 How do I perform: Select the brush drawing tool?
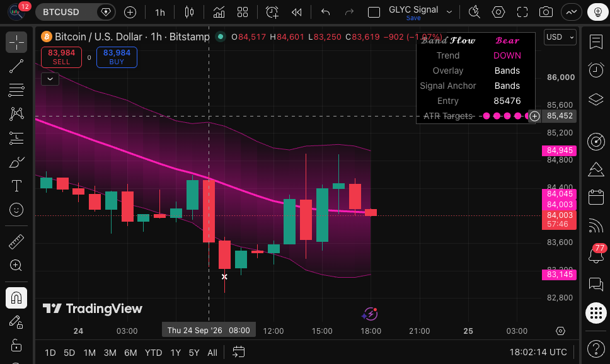pyautogui.click(x=16, y=162)
